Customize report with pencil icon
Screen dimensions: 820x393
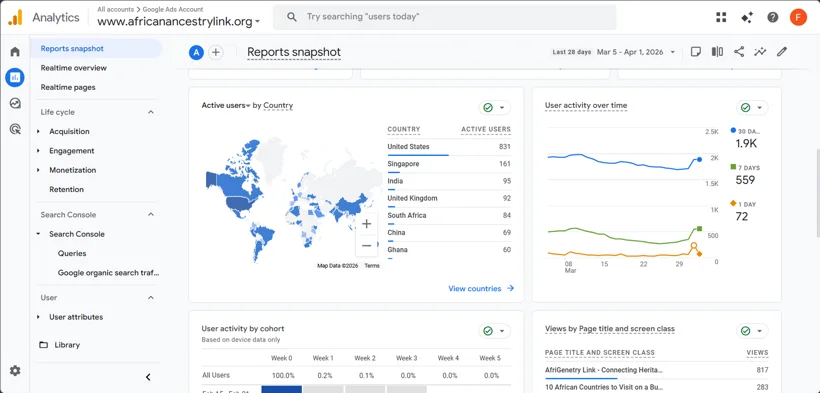point(781,52)
